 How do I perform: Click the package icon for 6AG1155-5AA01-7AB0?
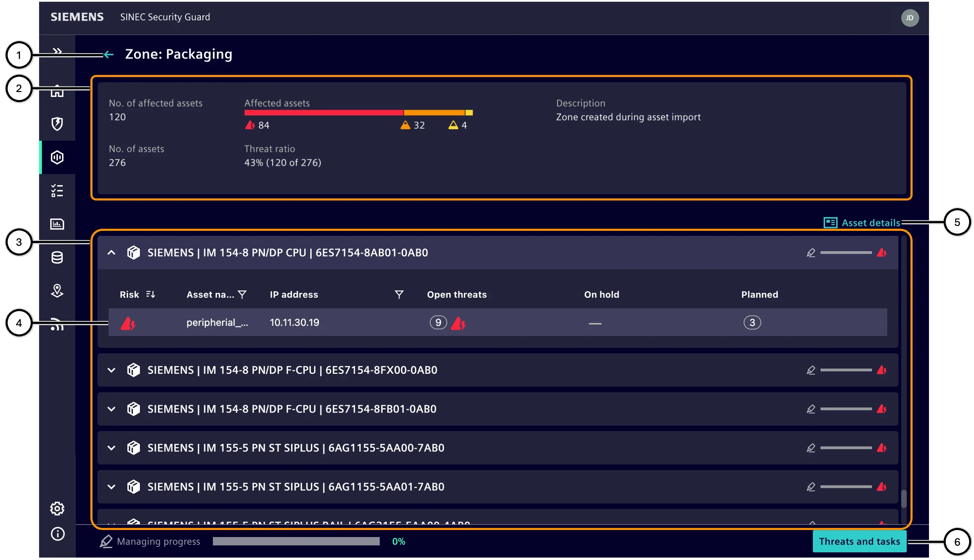pyautogui.click(x=133, y=486)
